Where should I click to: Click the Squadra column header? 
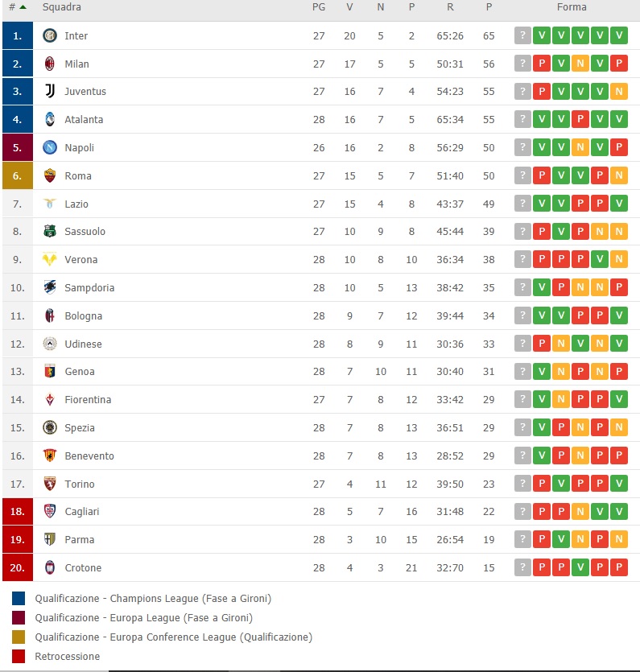coord(61,7)
